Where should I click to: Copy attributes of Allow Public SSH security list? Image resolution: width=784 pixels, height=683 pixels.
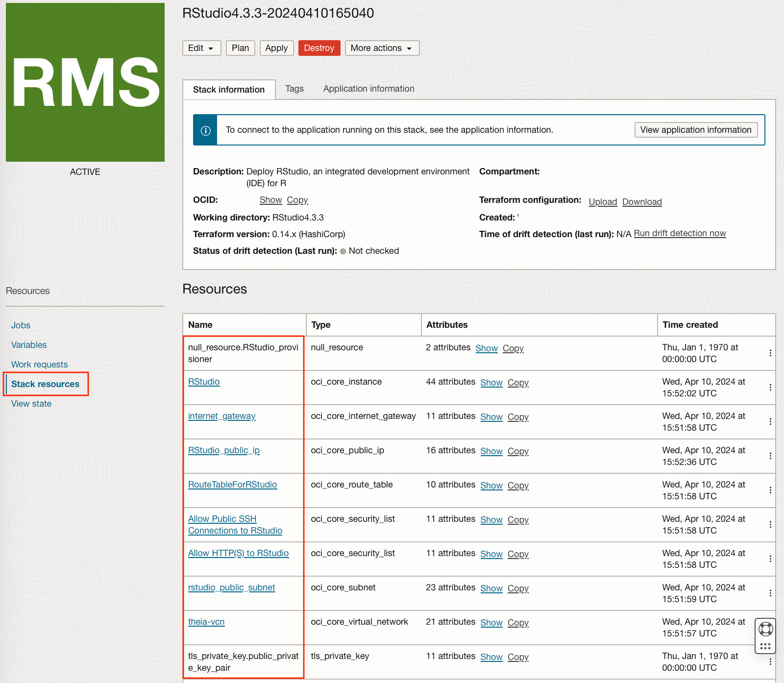pos(518,520)
